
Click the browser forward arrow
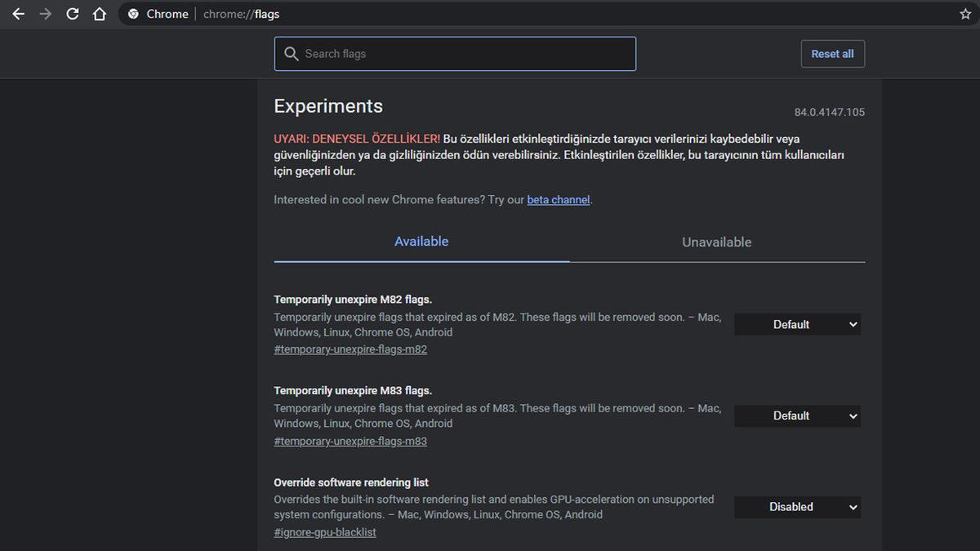[x=45, y=14]
